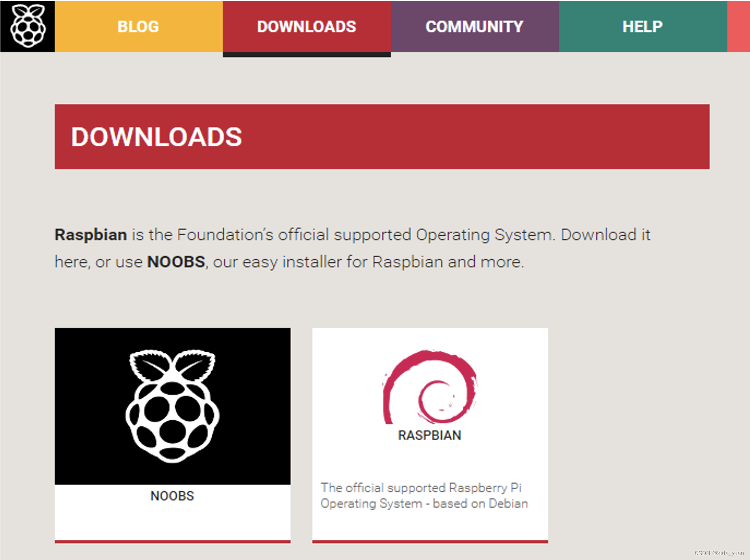Open the HELP navigation tab
Screen dimensions: 750x560
tap(643, 26)
